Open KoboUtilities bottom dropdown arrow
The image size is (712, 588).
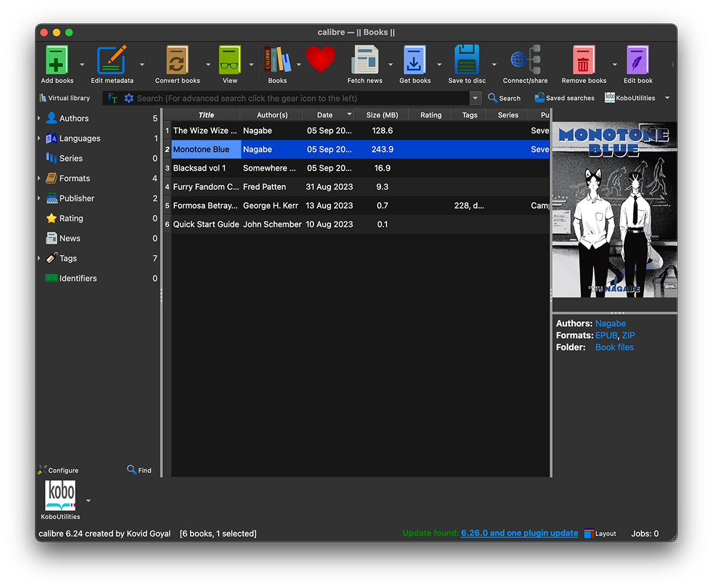pos(89,501)
